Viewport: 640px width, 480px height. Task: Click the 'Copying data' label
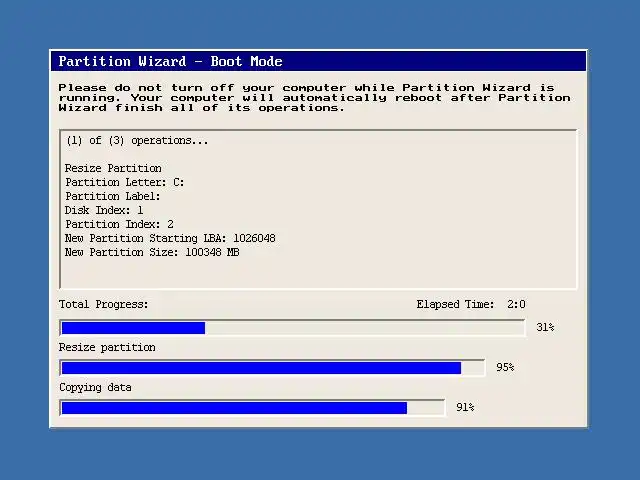96,387
